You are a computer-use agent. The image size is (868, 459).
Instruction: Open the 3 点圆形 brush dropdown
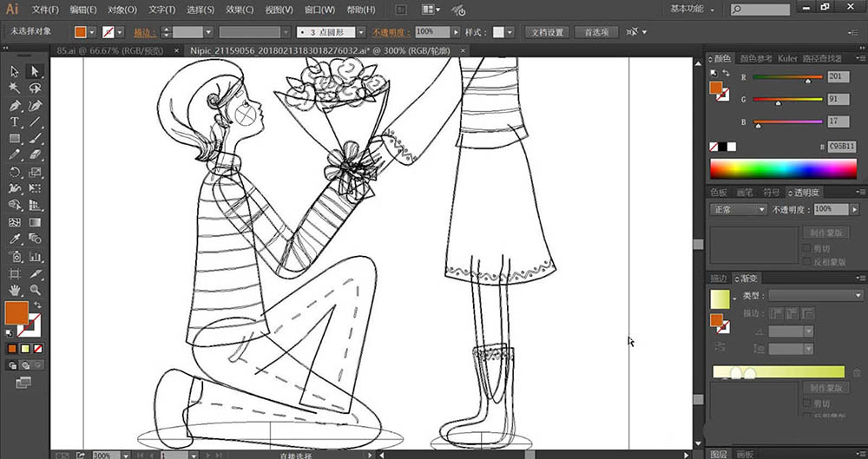(x=361, y=32)
